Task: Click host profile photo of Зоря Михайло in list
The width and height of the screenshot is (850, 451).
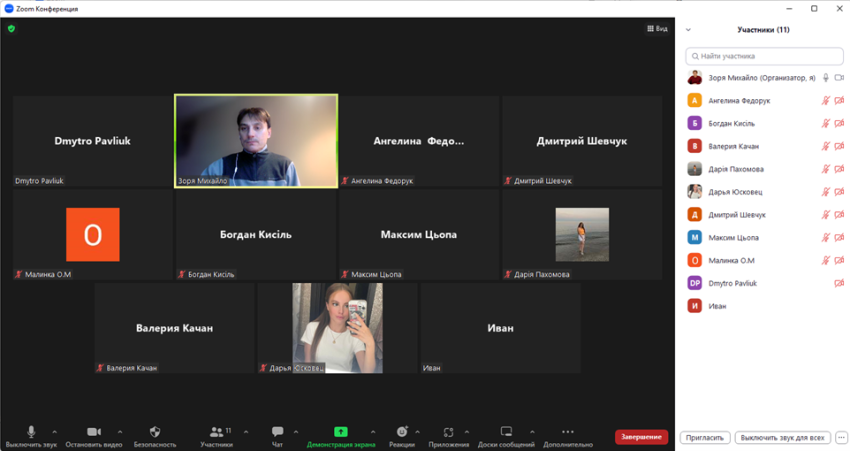Action: point(694,78)
